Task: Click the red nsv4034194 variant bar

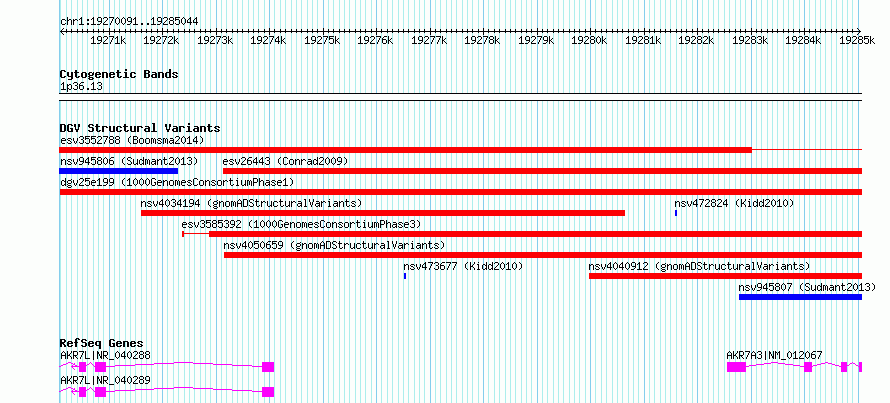Action: (x=383, y=213)
